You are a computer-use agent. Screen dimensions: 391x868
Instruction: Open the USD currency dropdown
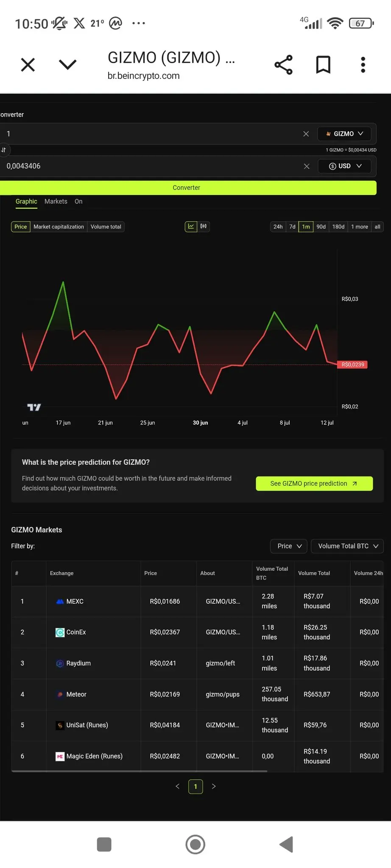pyautogui.click(x=344, y=166)
